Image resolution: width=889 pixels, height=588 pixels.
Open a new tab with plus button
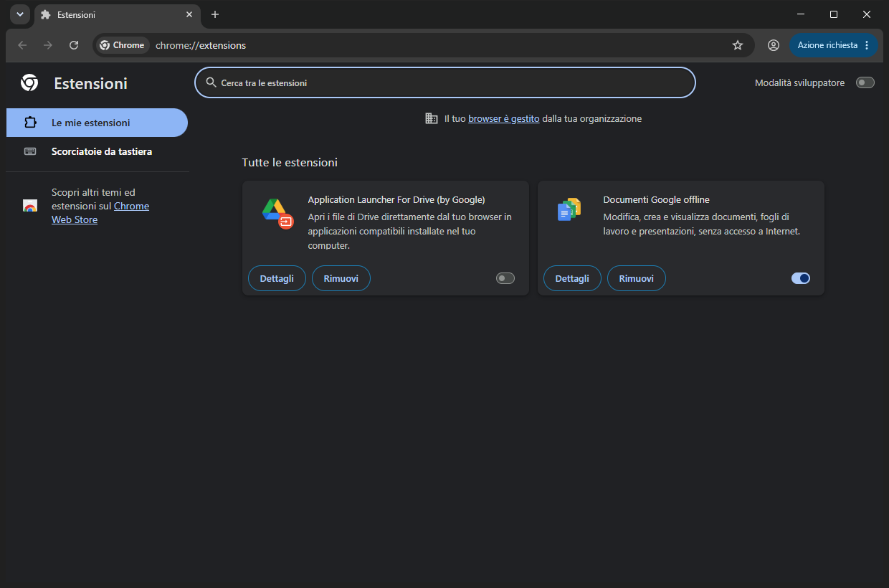tap(215, 14)
